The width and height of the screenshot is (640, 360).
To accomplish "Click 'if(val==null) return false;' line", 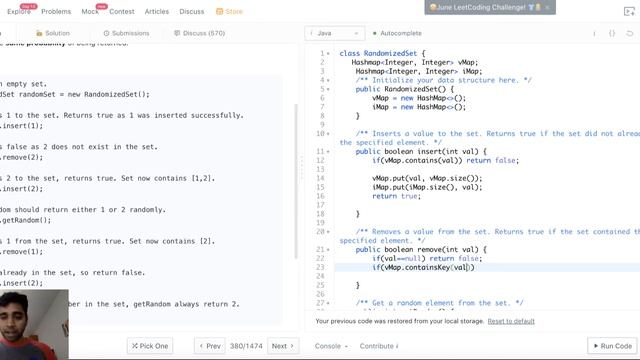I will point(427,259).
